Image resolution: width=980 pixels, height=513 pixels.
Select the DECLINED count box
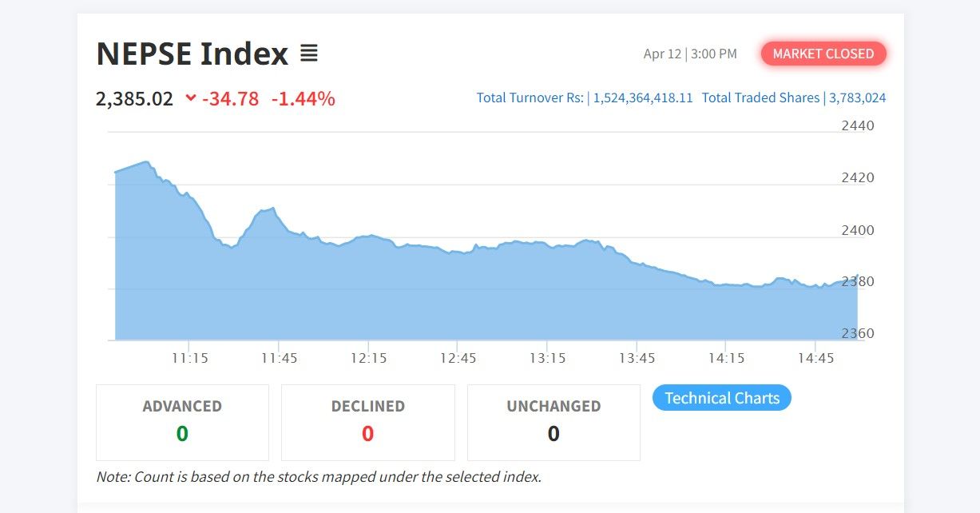[367, 422]
